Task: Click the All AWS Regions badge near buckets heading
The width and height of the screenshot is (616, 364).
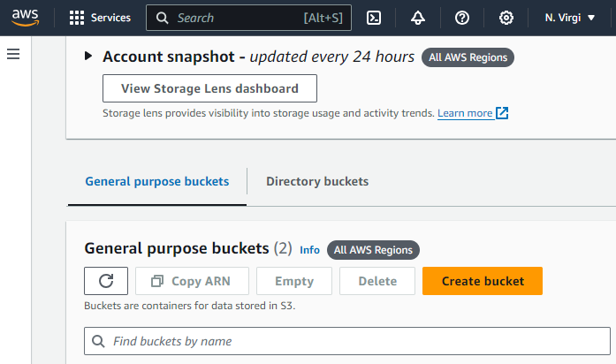Action: coord(373,250)
